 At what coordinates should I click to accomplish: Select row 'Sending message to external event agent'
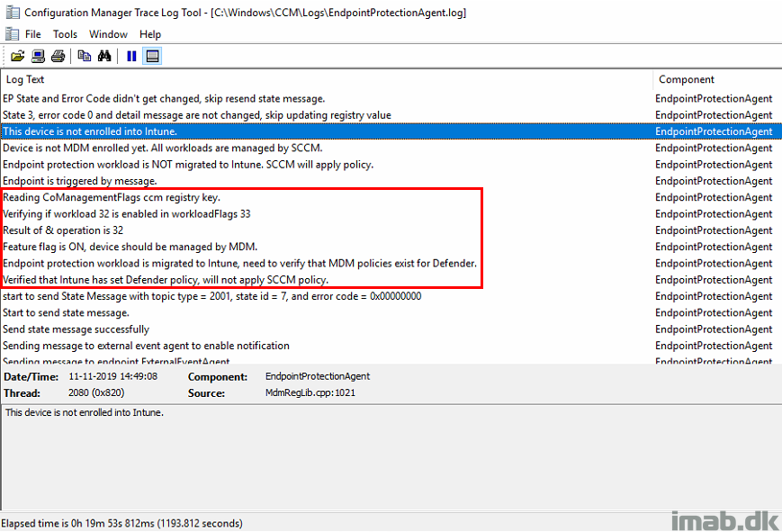[391, 346]
